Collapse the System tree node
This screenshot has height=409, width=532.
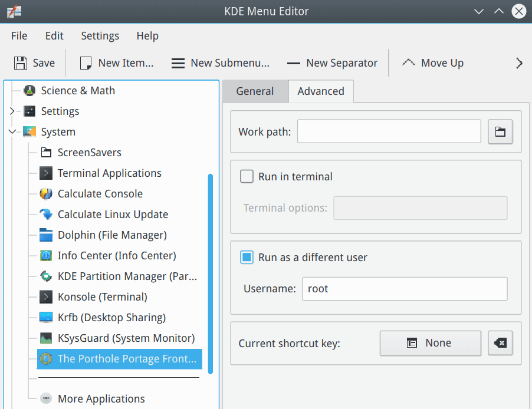(x=12, y=131)
